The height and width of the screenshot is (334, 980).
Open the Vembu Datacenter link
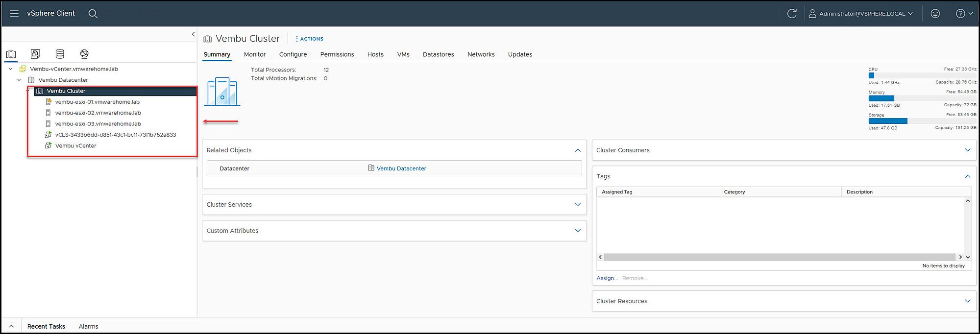tap(401, 168)
